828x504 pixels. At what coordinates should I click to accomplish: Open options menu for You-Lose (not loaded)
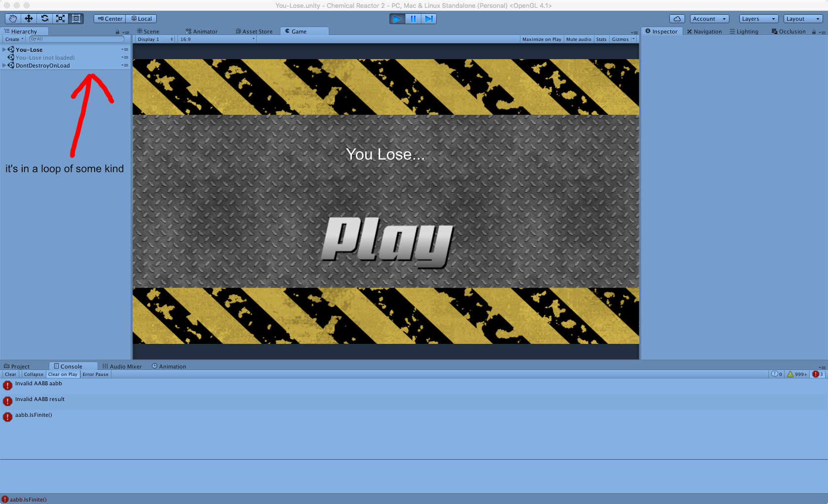click(125, 57)
